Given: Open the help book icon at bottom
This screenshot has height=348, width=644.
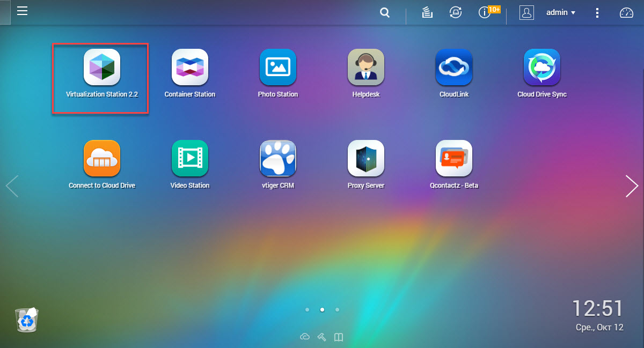Looking at the screenshot, I should [339, 337].
